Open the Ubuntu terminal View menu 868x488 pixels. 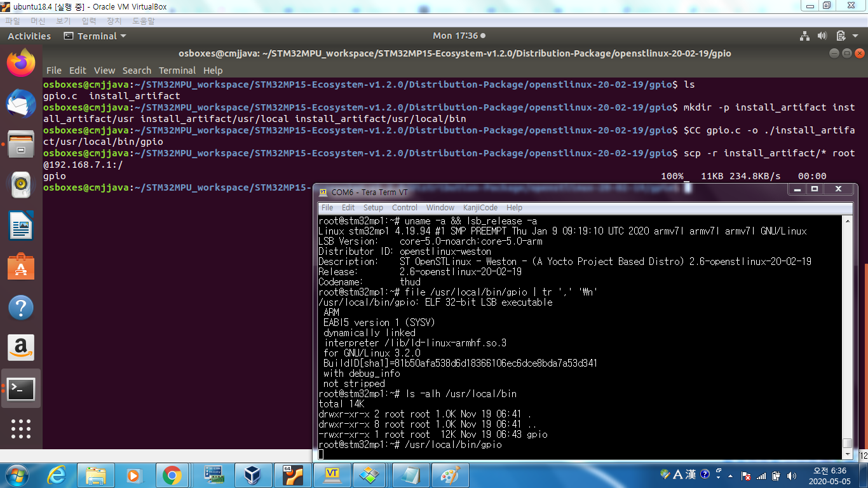105,71
